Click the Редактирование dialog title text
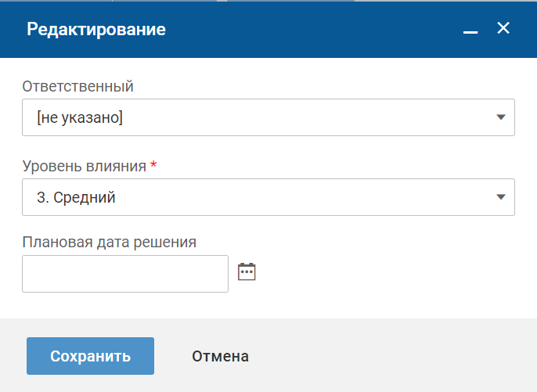The height and width of the screenshot is (392, 537). (x=96, y=30)
